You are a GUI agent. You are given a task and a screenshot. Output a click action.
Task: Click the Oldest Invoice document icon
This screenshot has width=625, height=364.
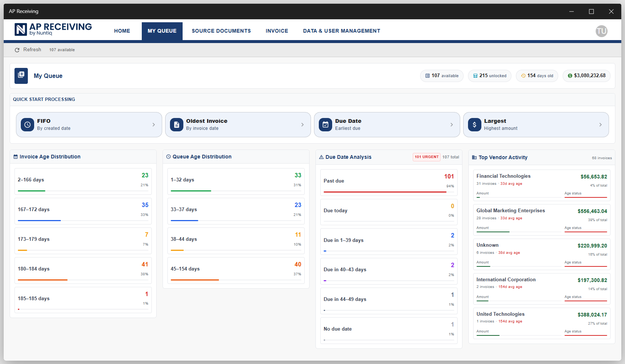[x=176, y=125]
